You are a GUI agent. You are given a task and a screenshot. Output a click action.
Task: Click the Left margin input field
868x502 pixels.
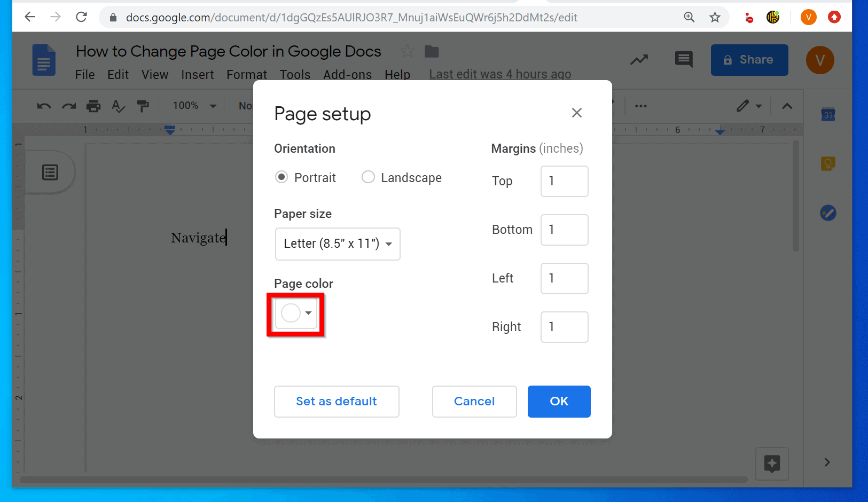[x=565, y=278]
